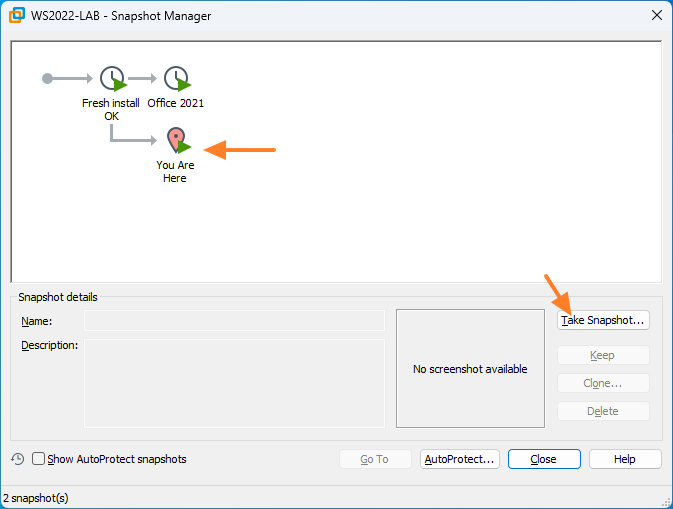Click the snapshot Description text area

click(234, 384)
